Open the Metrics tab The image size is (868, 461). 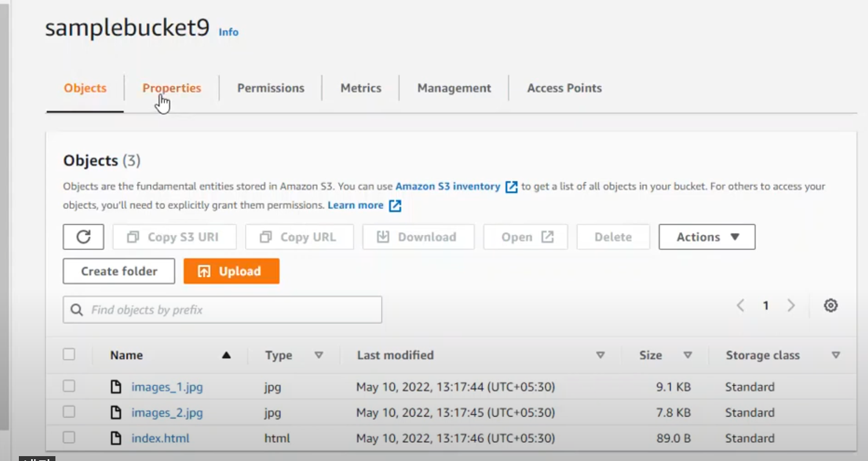tap(361, 88)
